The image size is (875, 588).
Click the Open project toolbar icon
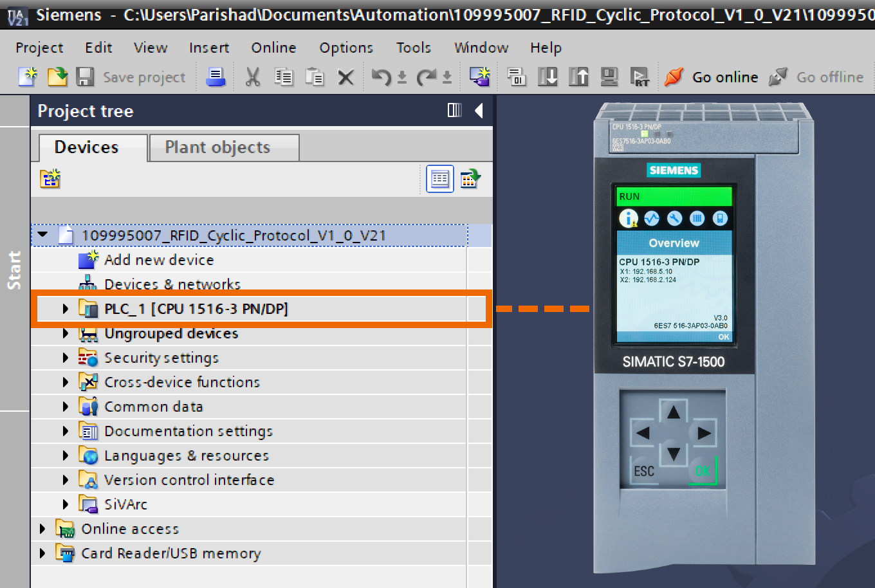pos(57,77)
